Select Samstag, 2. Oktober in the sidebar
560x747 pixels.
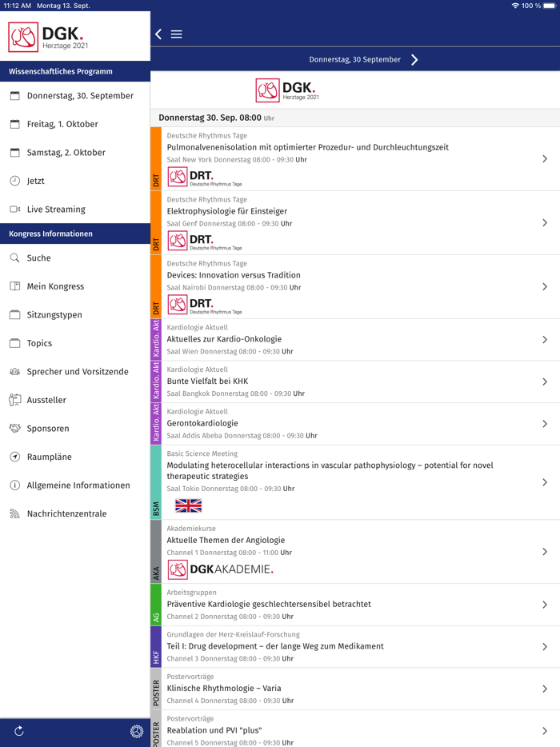pos(66,153)
